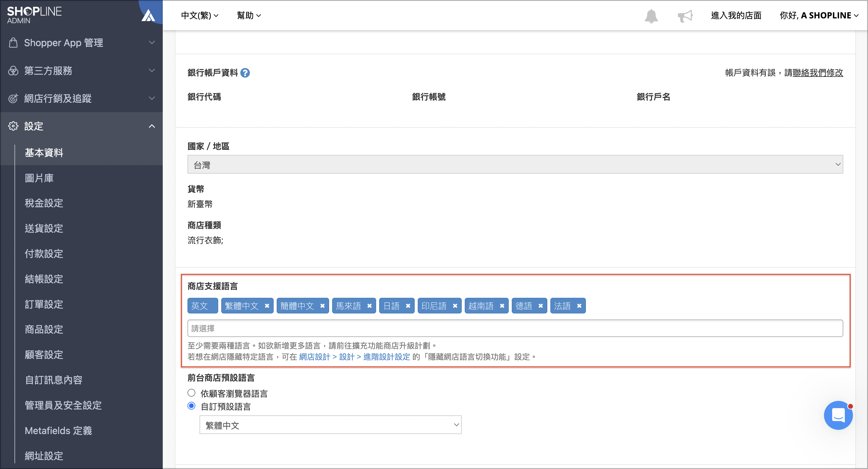Open 圖片庫 in sidebar

click(x=39, y=178)
